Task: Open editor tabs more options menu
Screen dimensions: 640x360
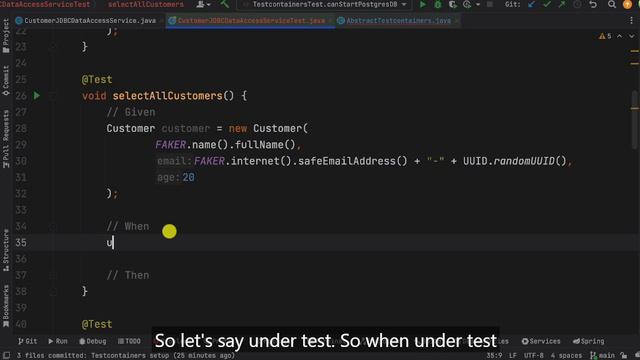Action: coord(631,20)
